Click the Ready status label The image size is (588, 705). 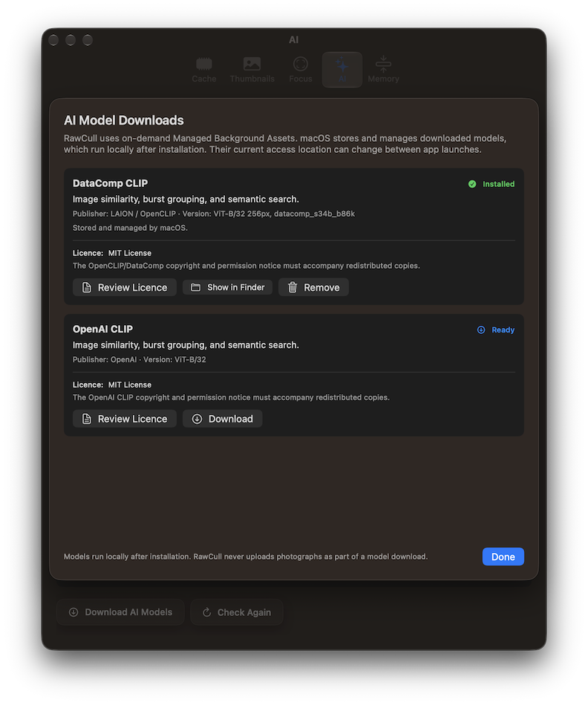tap(503, 329)
